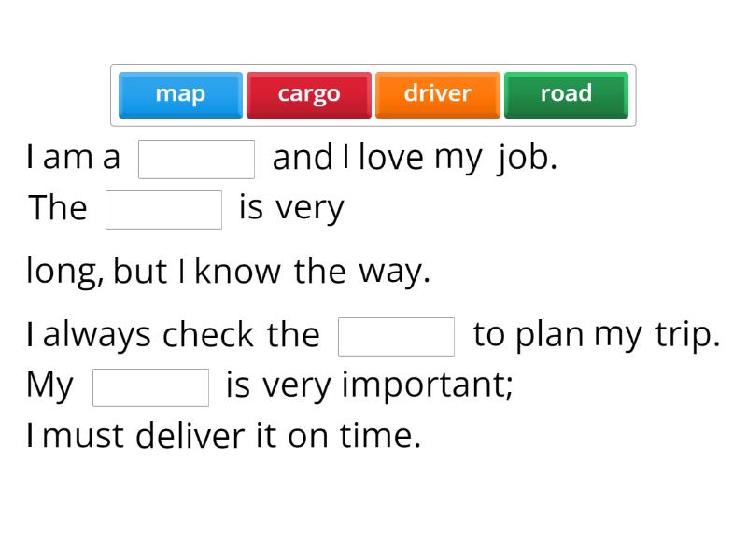The image size is (747, 560).
Task: Click the orange 'driver' answer chip
Action: pyautogui.click(x=437, y=93)
